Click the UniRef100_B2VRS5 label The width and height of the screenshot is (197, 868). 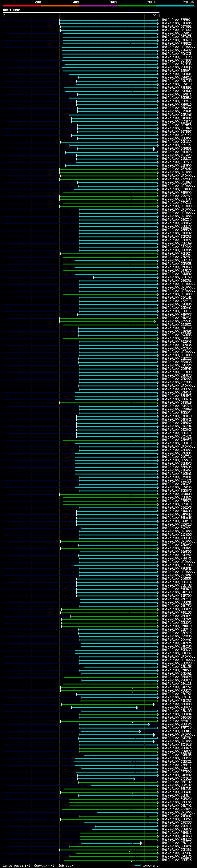176,487
